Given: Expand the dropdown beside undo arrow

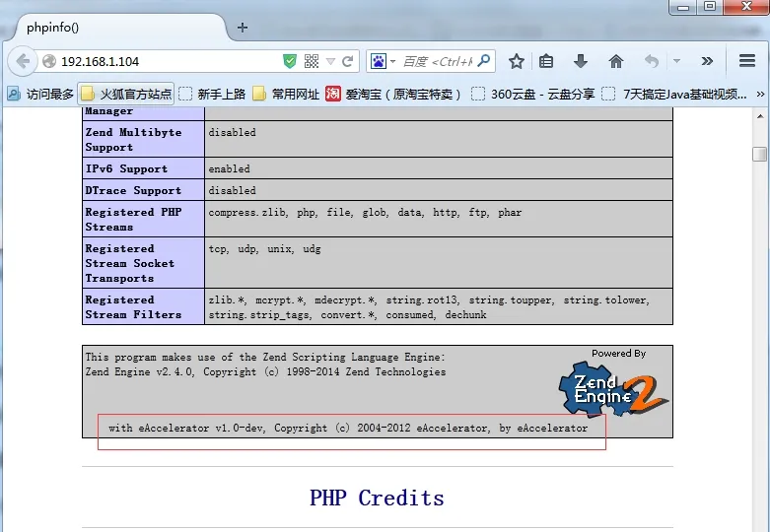Looking at the screenshot, I should (x=676, y=61).
